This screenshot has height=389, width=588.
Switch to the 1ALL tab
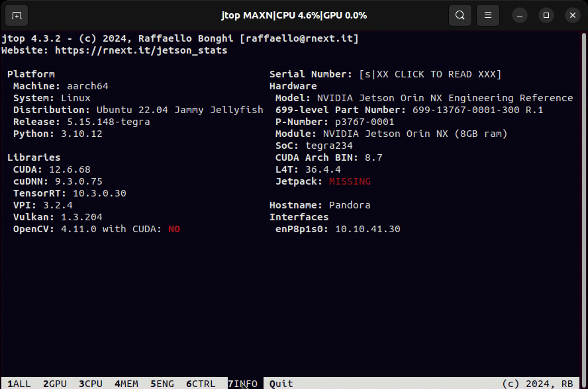coord(19,384)
